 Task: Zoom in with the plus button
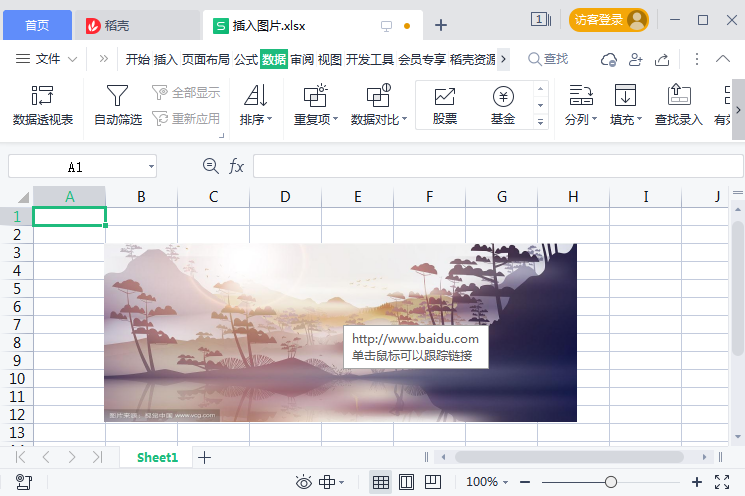click(697, 482)
